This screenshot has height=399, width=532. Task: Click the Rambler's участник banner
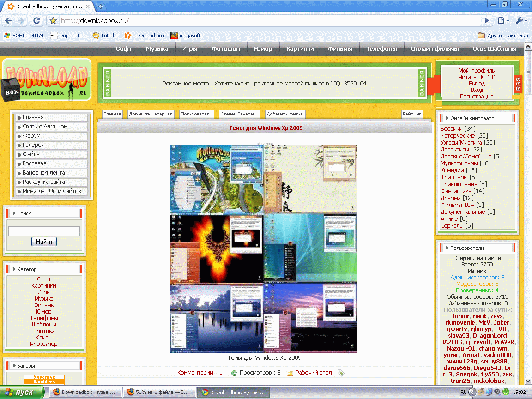point(44,379)
